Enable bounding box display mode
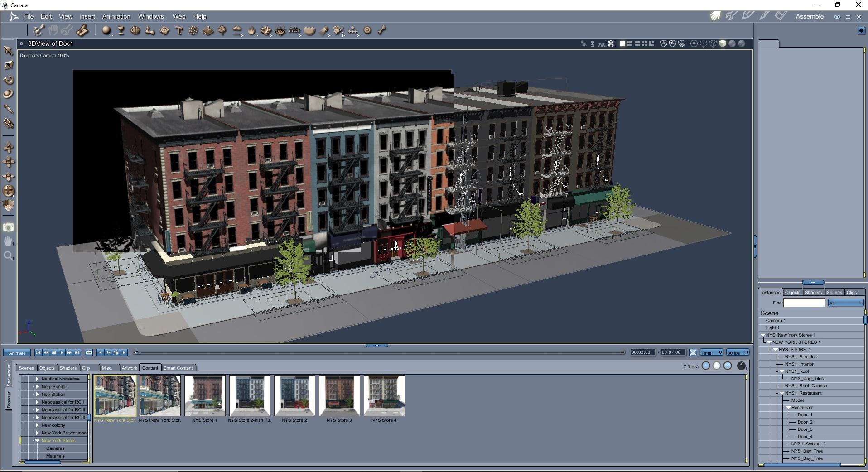868x472 pixels. point(704,44)
